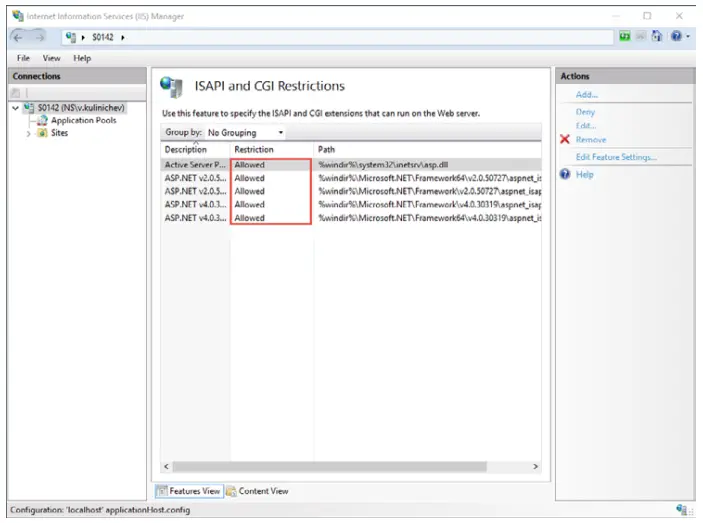Click the S0142 server node icon

[29, 108]
